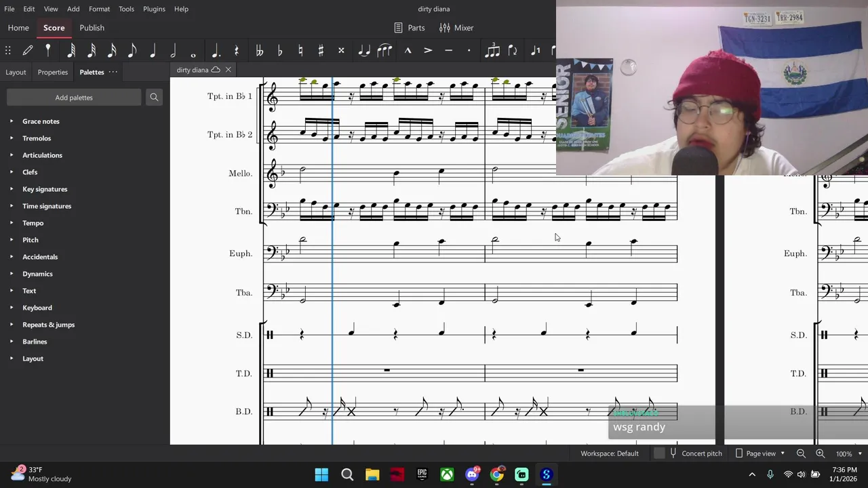
Task: Click the midi input pin icon
Action: tap(48, 51)
